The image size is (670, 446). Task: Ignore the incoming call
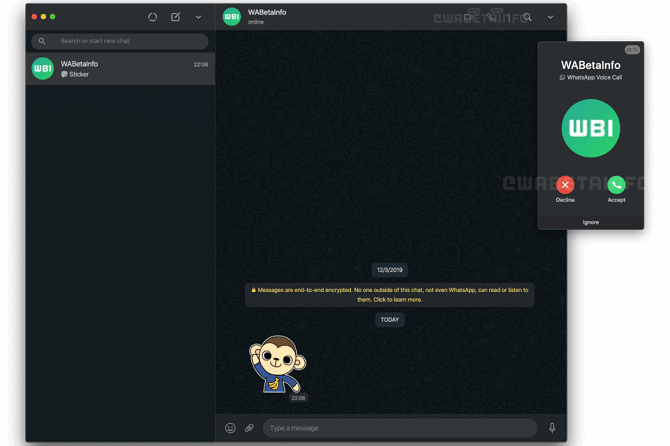pos(591,222)
